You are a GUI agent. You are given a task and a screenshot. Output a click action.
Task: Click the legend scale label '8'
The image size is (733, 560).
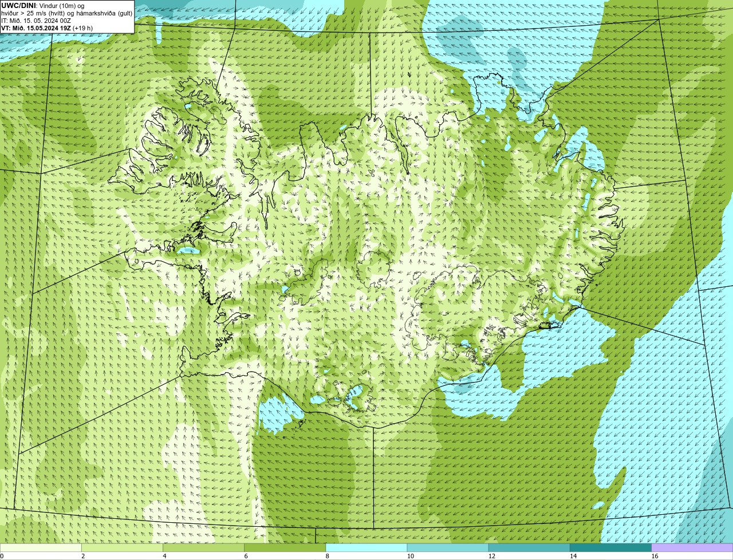point(328,556)
